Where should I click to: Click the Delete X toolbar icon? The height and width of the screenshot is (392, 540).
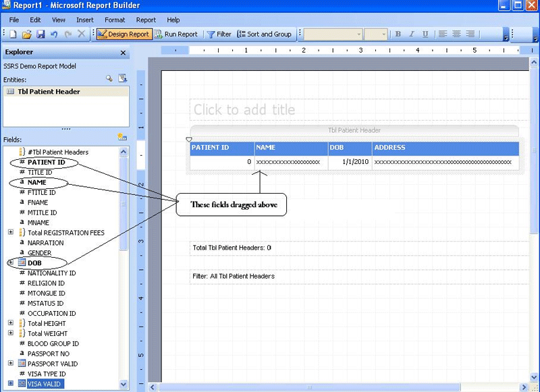[x=81, y=34]
